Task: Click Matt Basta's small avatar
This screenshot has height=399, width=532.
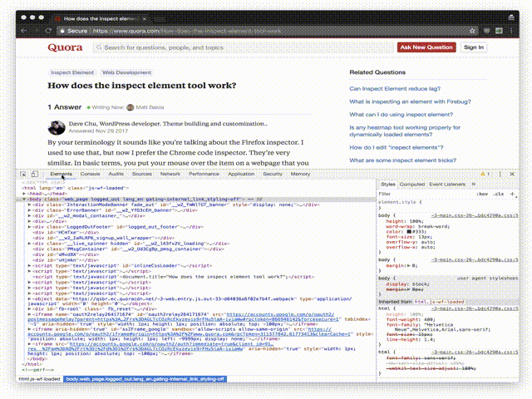Action: point(131,107)
